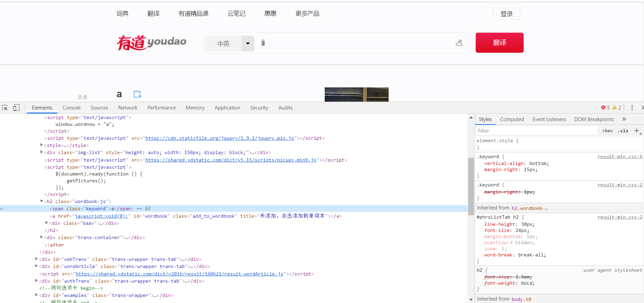Open 有道精品课 navigation link

pyautogui.click(x=193, y=14)
